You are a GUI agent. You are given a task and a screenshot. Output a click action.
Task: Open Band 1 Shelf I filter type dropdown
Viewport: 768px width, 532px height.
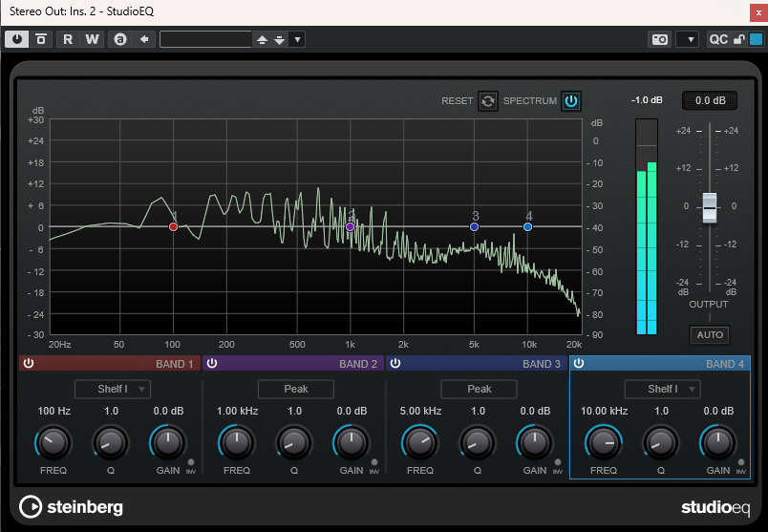point(113,389)
